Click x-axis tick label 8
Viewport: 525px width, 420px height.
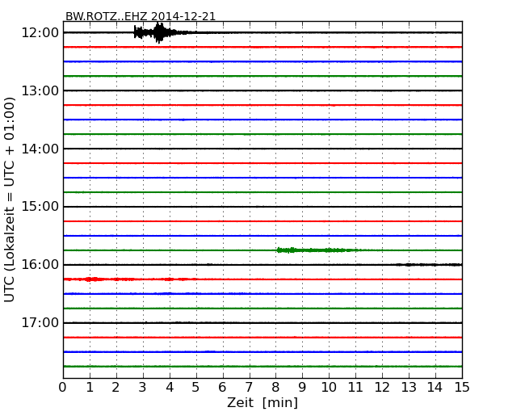tap(275, 388)
